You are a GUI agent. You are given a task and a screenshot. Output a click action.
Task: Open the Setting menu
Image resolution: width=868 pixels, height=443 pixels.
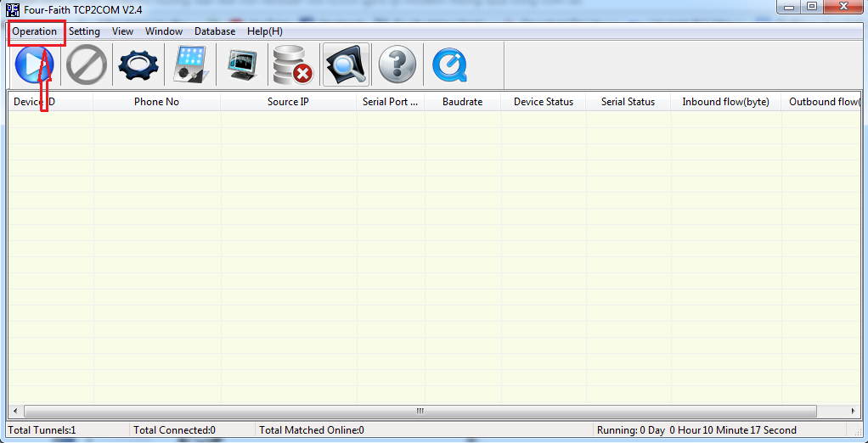[x=84, y=31]
